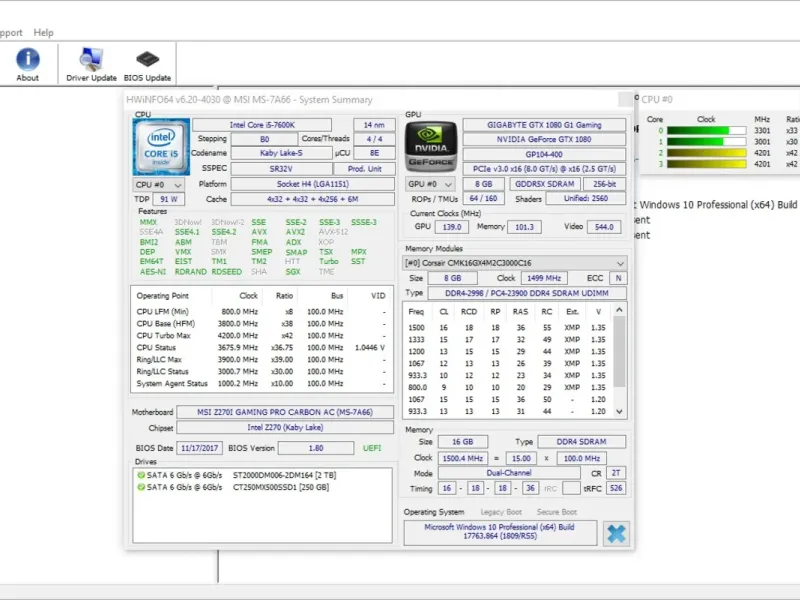Viewport: 800px width, 600px height.
Task: Open the BIOS Update tool
Action: pos(147,64)
